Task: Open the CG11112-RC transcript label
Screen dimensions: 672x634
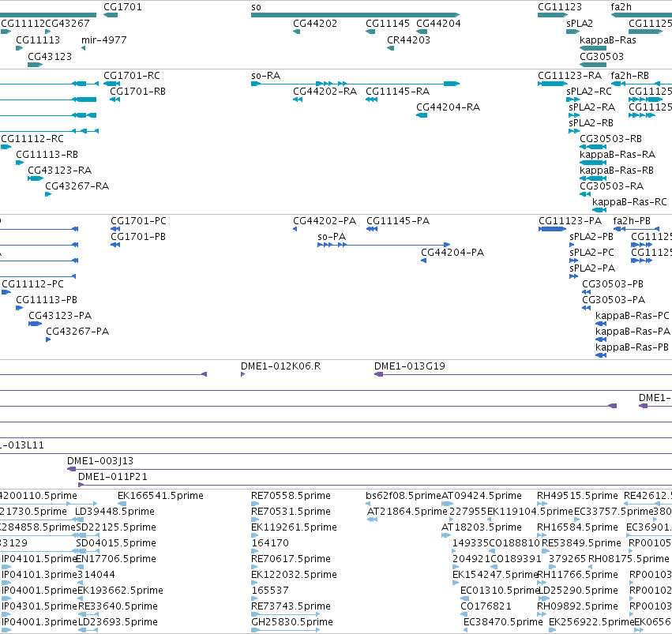Action: [32, 139]
